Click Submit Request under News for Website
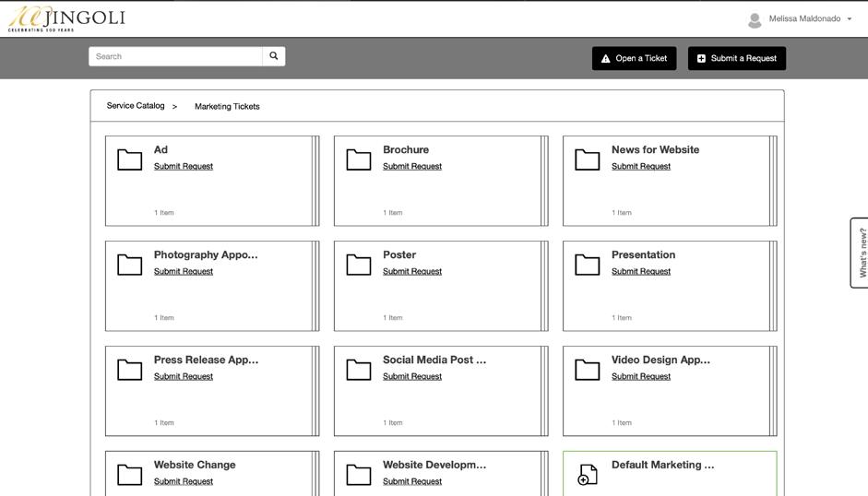The height and width of the screenshot is (496, 868). point(641,166)
